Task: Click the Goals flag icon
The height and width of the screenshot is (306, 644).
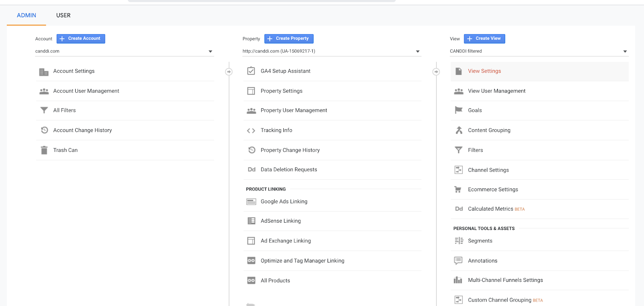Action: (x=458, y=110)
